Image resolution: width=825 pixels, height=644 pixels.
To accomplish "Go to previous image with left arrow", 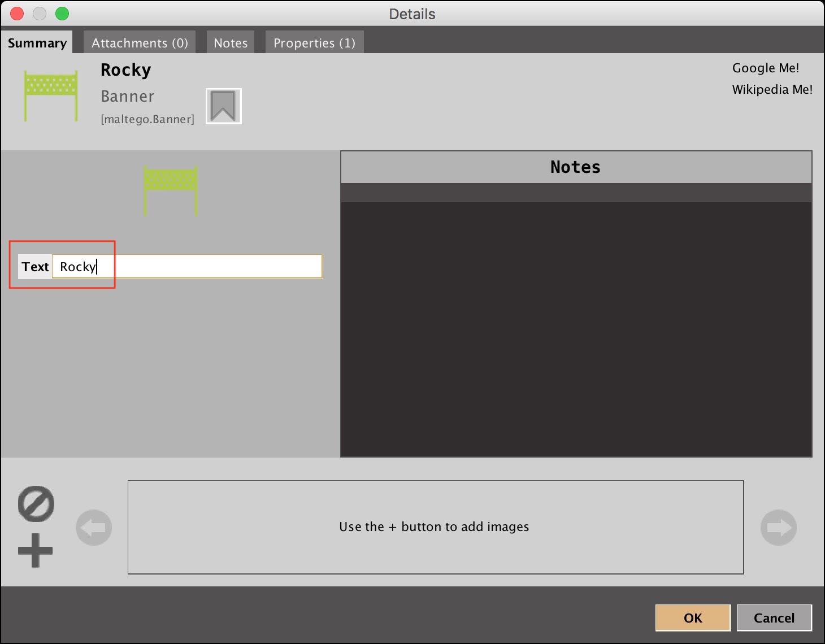I will click(x=94, y=528).
